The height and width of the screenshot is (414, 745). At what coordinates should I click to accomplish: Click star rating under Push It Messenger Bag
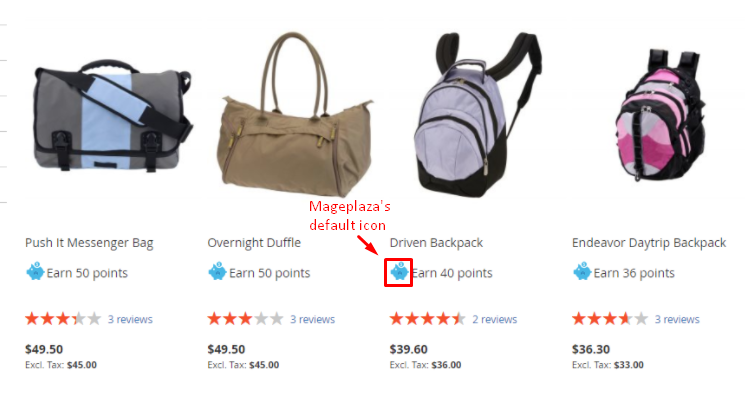[x=63, y=318]
